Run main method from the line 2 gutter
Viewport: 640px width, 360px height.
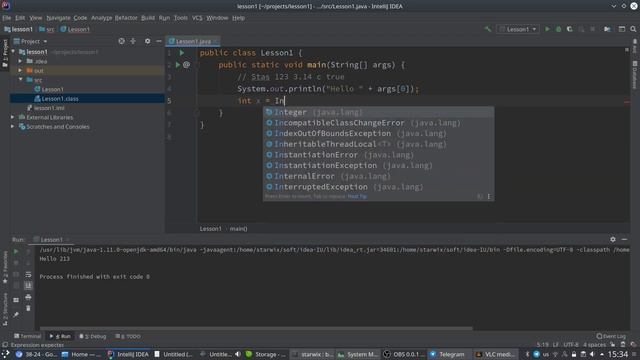tap(178, 64)
